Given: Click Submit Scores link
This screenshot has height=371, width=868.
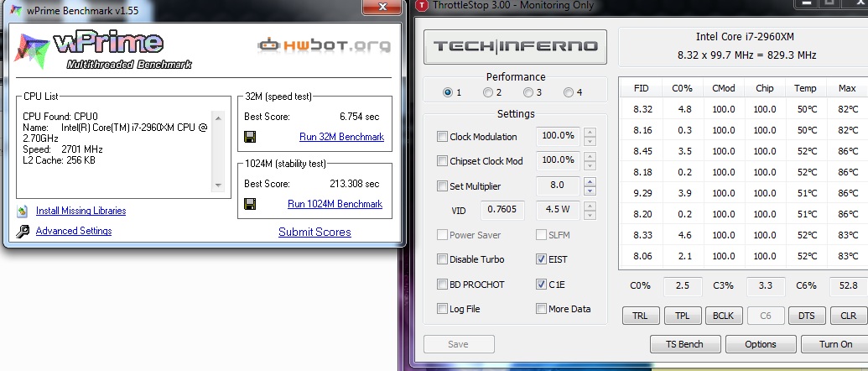Looking at the screenshot, I should 314,232.
